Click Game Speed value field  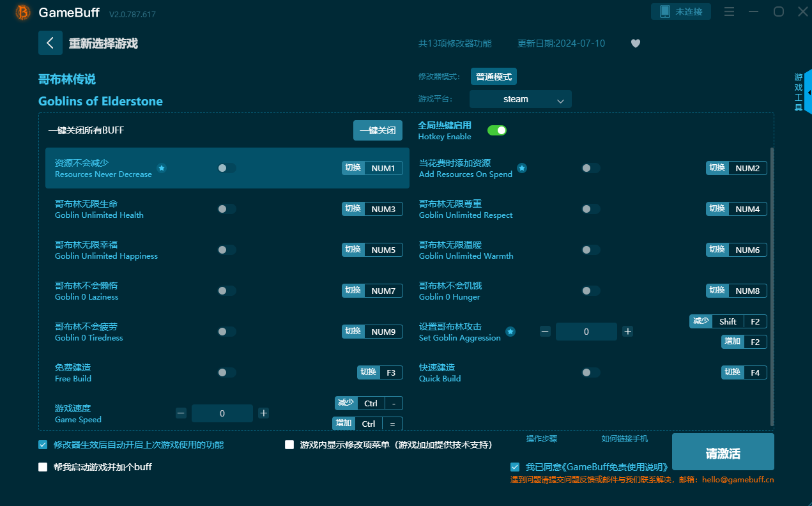click(222, 413)
